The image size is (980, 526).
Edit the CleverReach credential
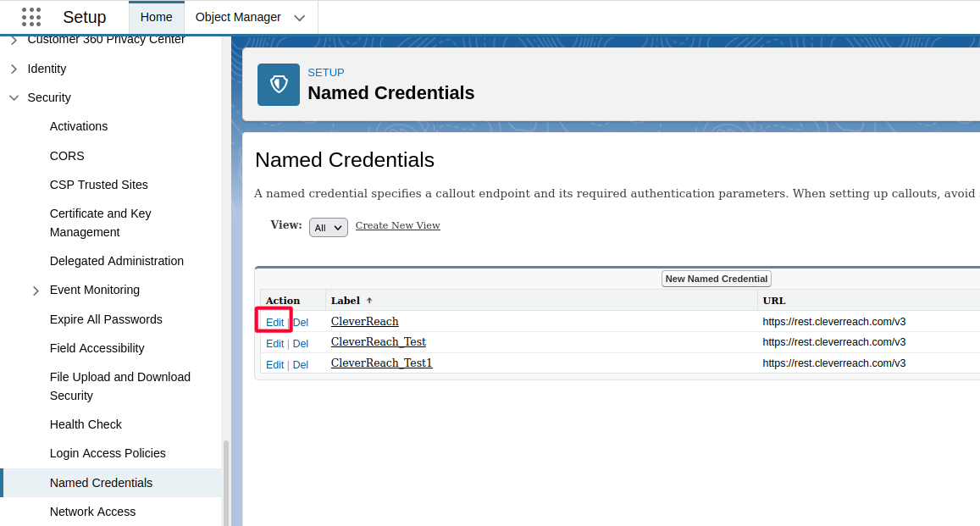pyautogui.click(x=275, y=323)
